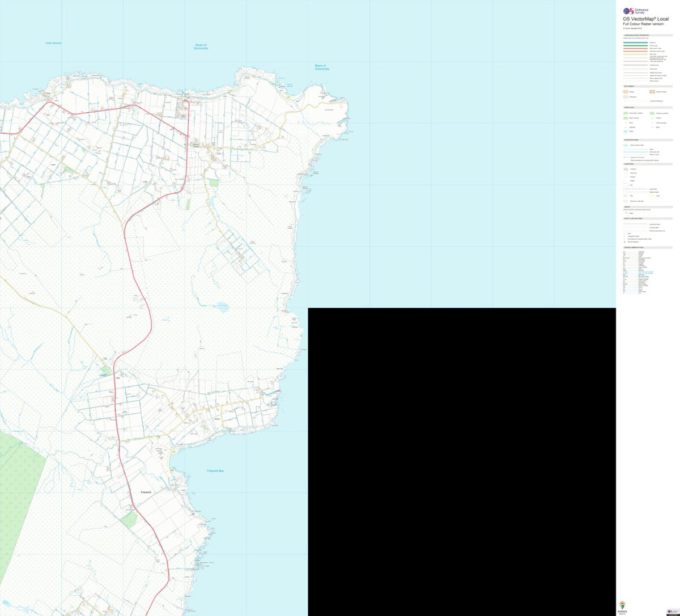Viewport: 680px width, 616px height.
Task: Click the Vegetation legend section header
Action: click(647, 107)
